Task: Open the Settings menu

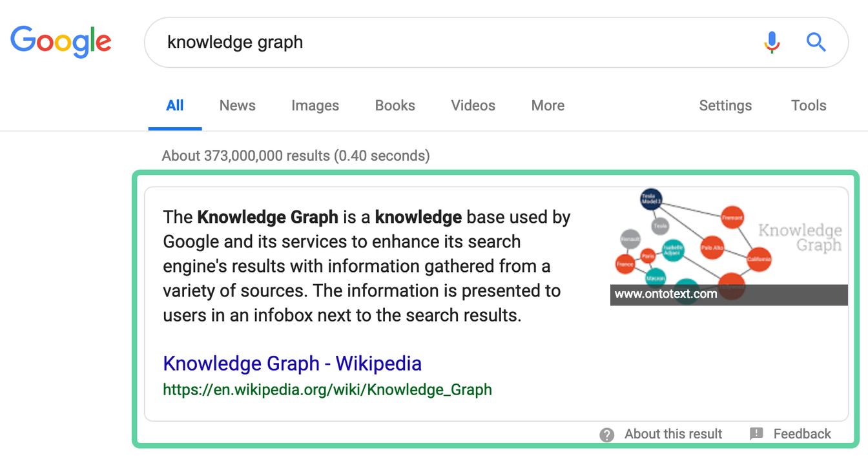Action: [725, 105]
